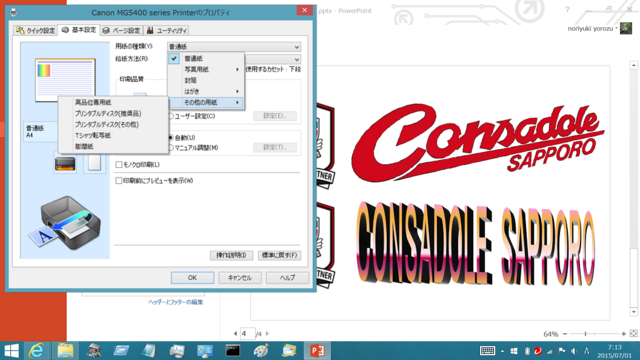The image size is (640, 360).
Task: Open Command Prompt from the taskbar
Action: point(233,351)
